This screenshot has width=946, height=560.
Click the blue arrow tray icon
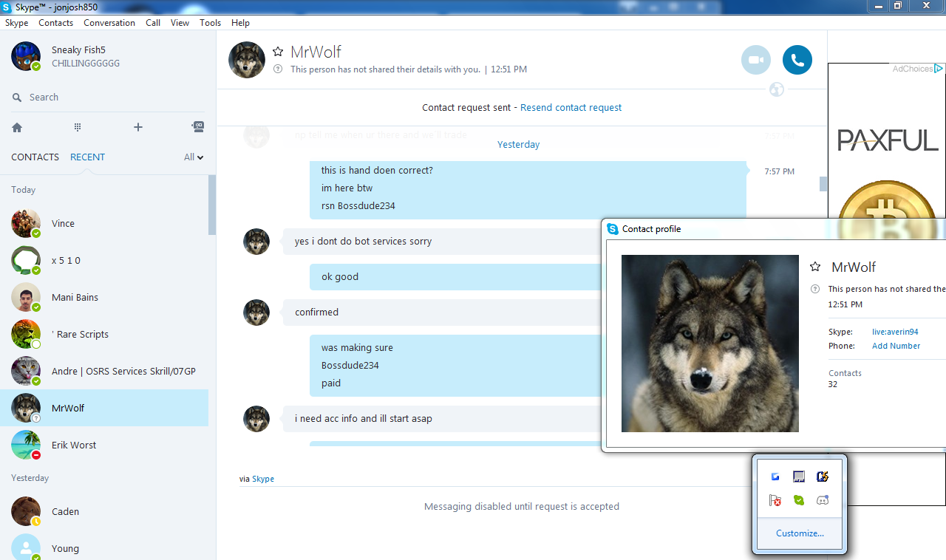click(775, 477)
